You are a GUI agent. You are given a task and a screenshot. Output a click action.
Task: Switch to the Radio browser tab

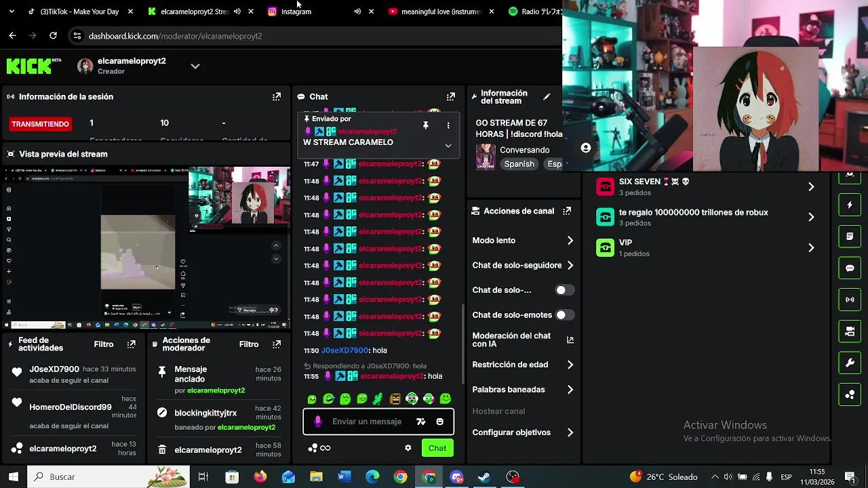(x=534, y=12)
